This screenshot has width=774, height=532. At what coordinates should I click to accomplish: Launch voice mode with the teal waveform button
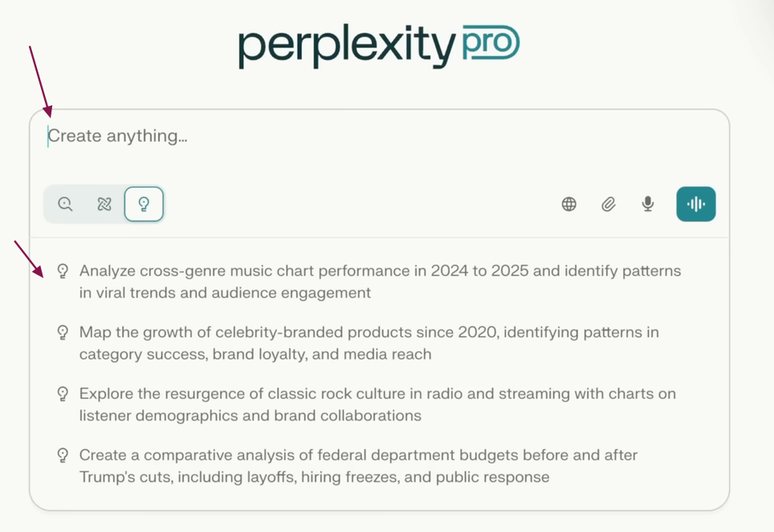(695, 204)
